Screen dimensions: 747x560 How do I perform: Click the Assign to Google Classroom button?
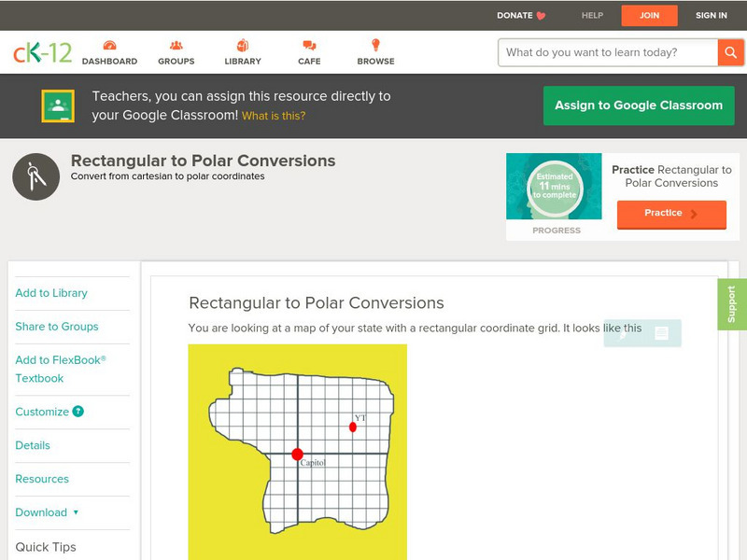tap(639, 105)
